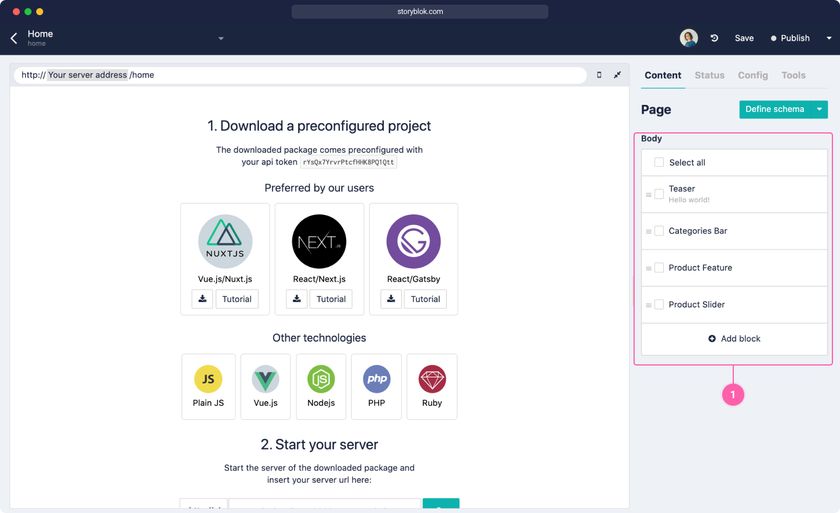This screenshot has height=513, width=840.
Task: Tick the Product Feature checkbox
Action: pos(659,267)
